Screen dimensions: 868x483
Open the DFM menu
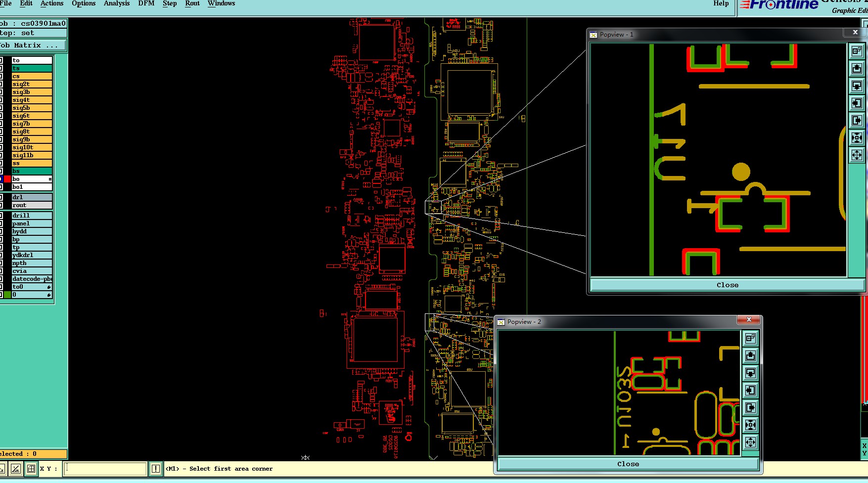pos(146,3)
